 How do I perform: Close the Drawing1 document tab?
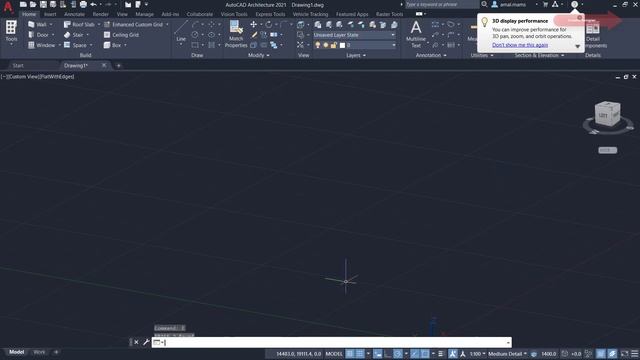coord(104,65)
